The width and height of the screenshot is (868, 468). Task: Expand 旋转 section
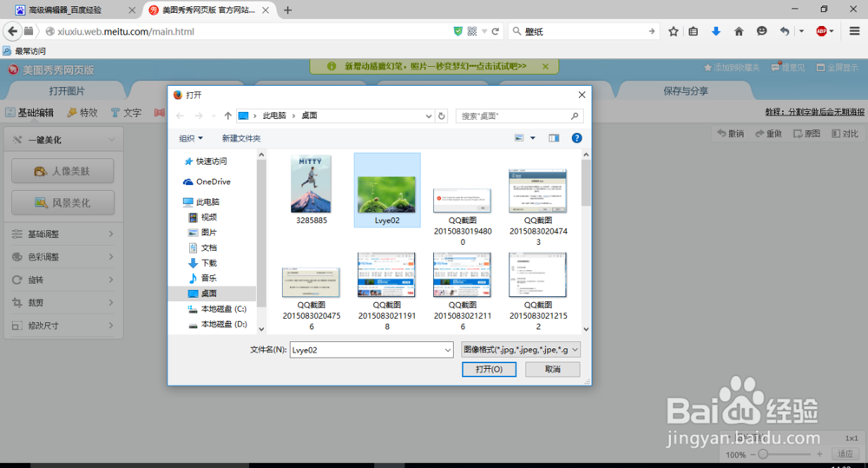63,280
